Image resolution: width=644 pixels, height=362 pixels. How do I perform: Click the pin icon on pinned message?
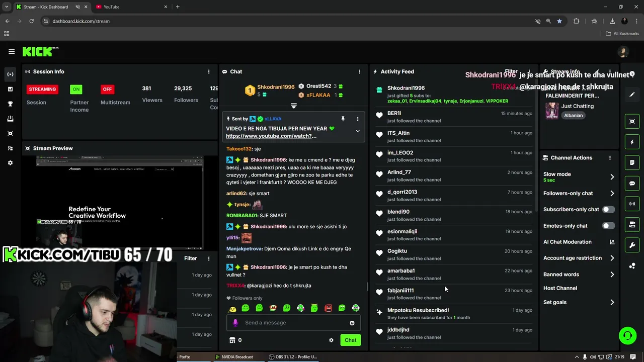[343, 119]
